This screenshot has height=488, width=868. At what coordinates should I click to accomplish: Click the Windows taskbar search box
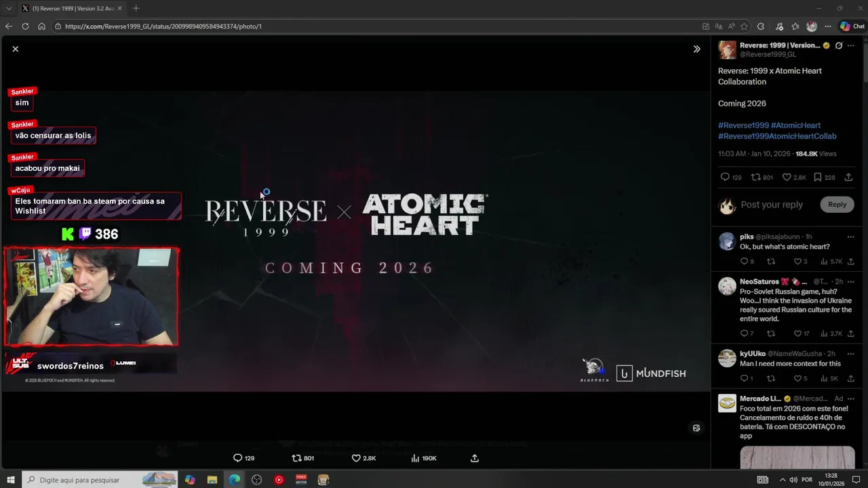pos(100,480)
